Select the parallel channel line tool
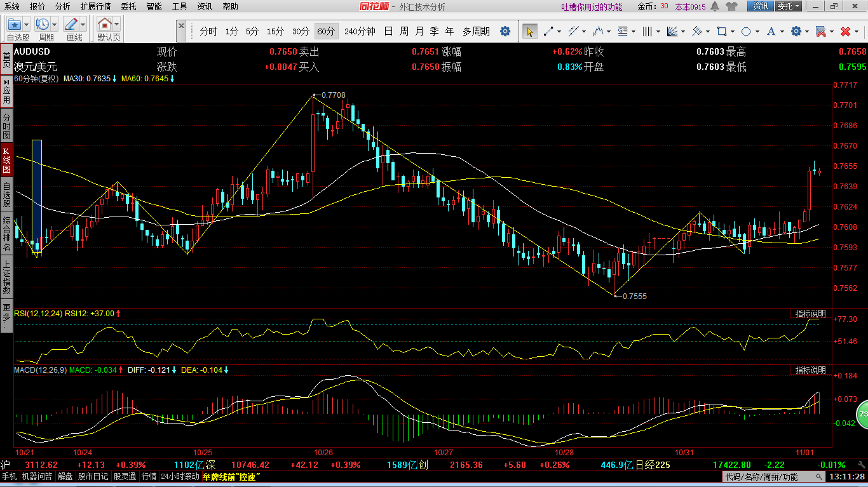 (573, 31)
